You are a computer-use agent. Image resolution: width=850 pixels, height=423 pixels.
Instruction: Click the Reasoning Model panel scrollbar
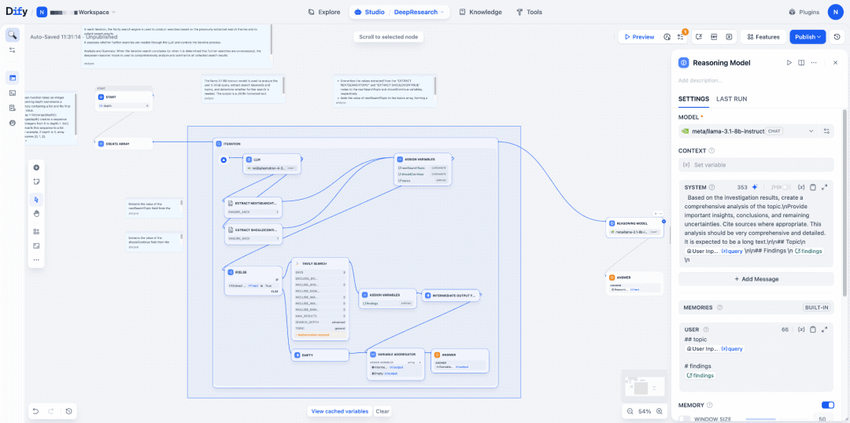pos(844,202)
